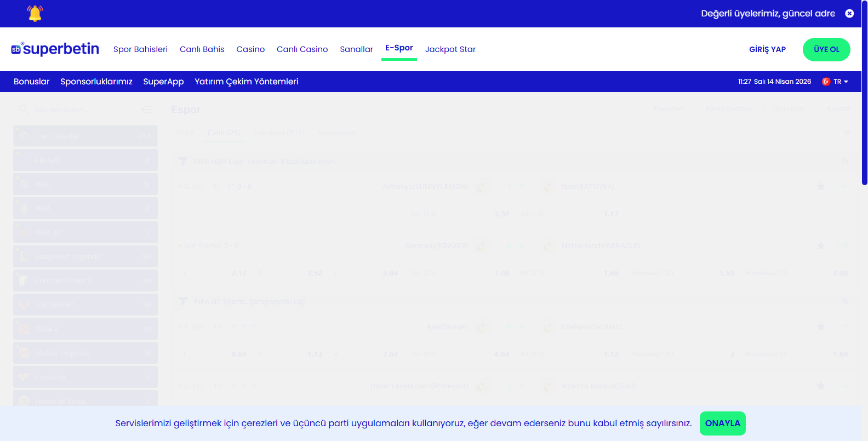
Task: Open Favoriler link
Action: tap(668, 109)
